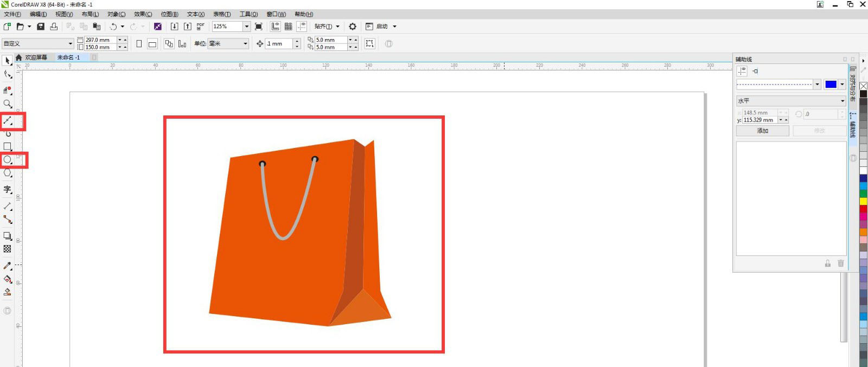Set page orientation to landscape

click(152, 43)
